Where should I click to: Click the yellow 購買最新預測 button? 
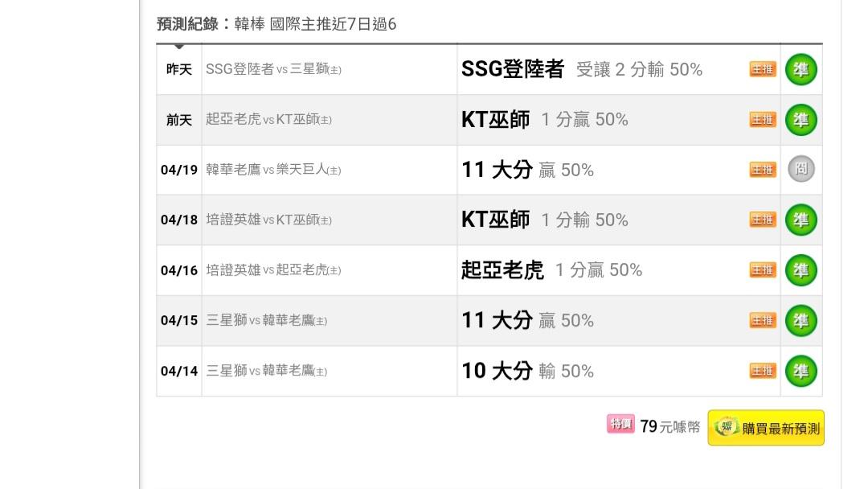[766, 429]
